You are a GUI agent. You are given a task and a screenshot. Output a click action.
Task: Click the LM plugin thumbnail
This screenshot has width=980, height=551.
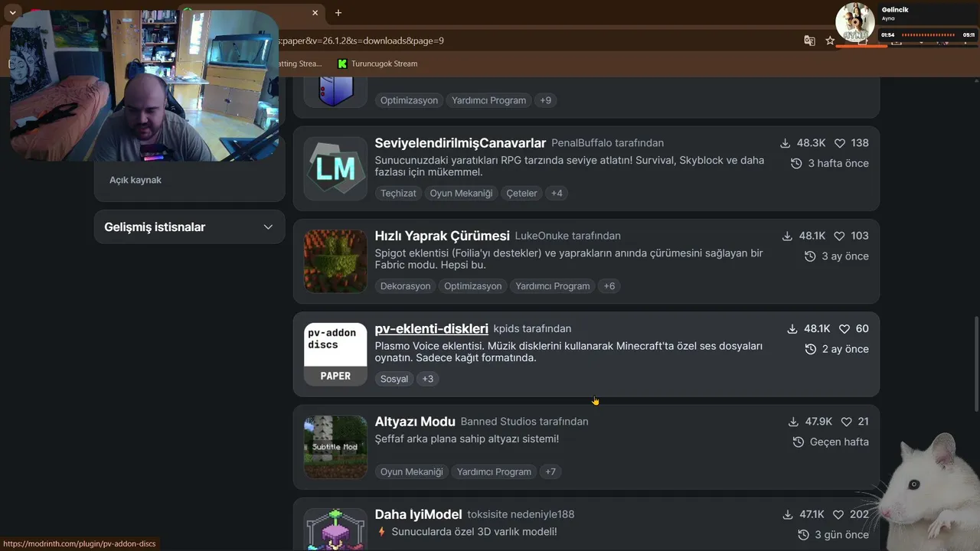point(335,168)
